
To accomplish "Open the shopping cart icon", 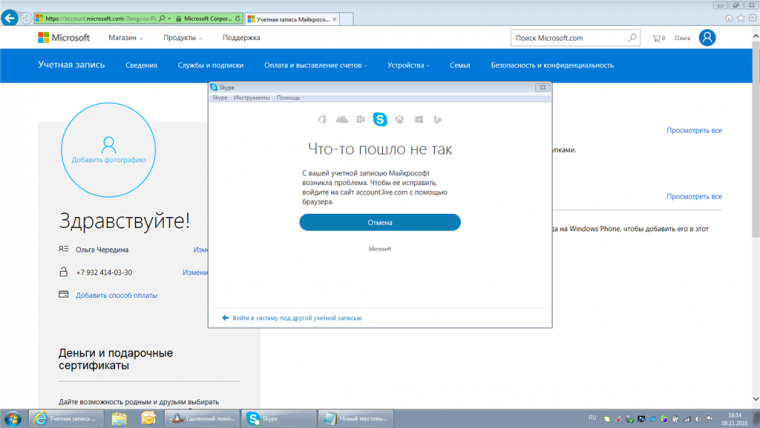I will point(658,38).
